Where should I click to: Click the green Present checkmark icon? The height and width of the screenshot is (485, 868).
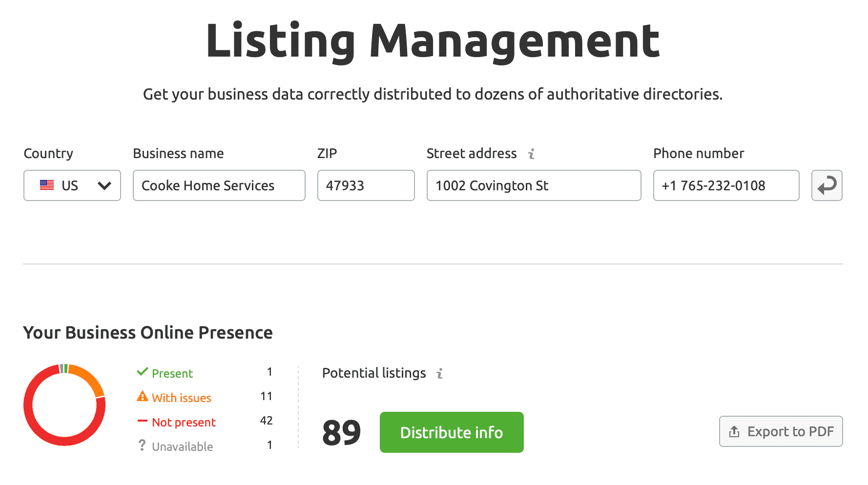[142, 372]
